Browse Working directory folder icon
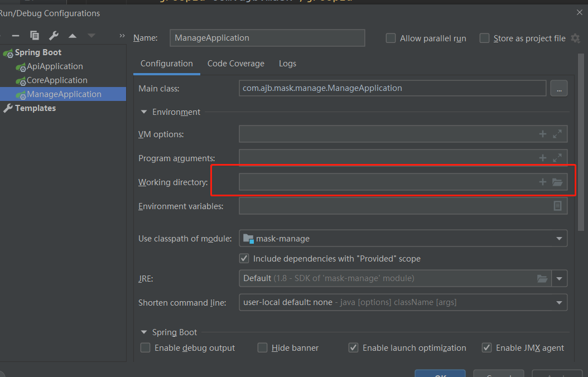This screenshot has height=377, width=588. 557,182
